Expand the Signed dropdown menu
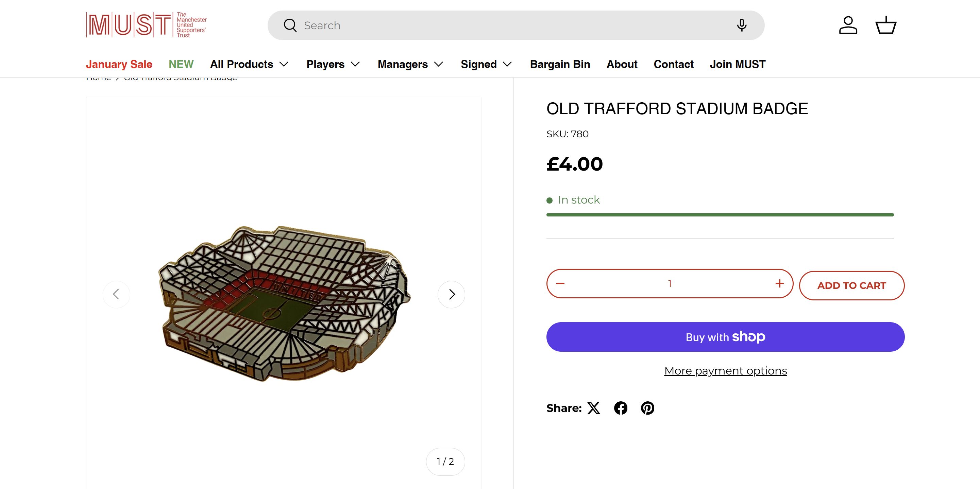Screen dimensions: 980x489 [x=486, y=64]
